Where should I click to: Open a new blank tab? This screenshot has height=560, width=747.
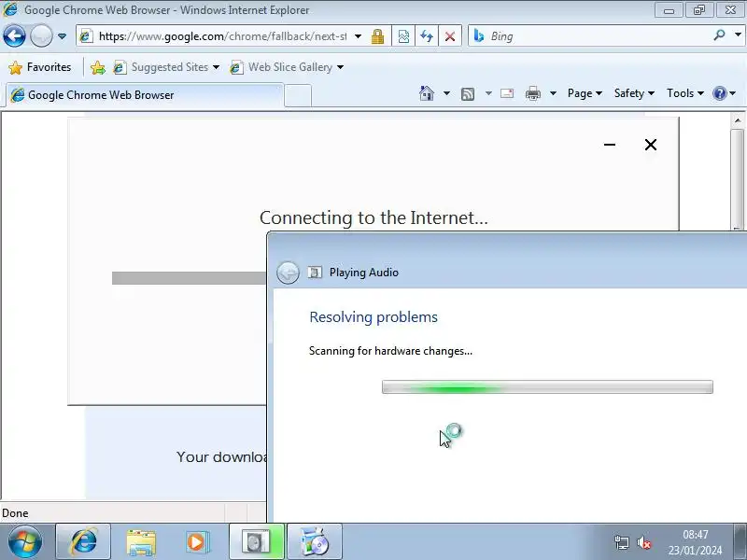(298, 96)
